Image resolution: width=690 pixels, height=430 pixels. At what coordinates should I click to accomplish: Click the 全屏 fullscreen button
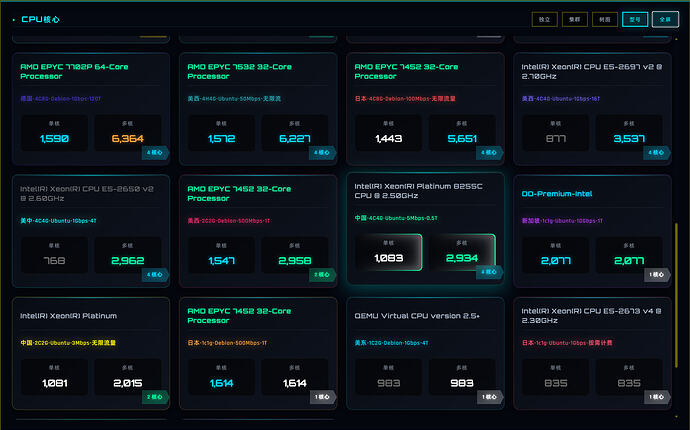tap(665, 19)
